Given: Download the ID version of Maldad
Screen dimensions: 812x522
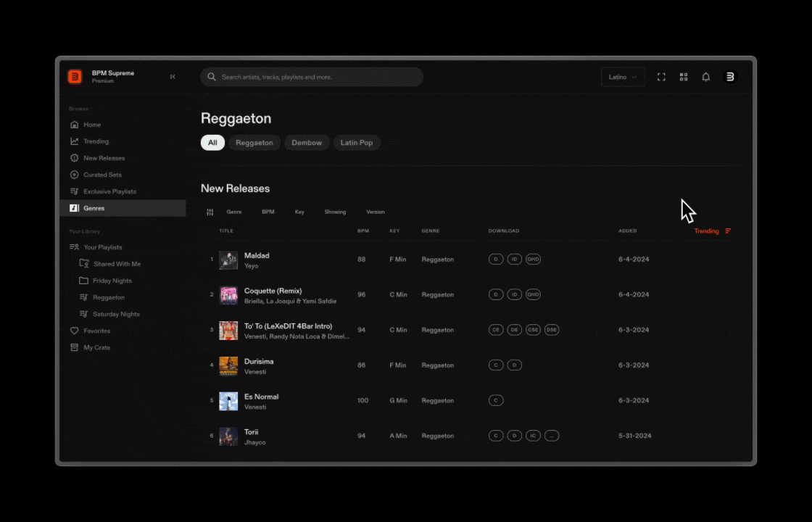Looking at the screenshot, I should [514, 259].
